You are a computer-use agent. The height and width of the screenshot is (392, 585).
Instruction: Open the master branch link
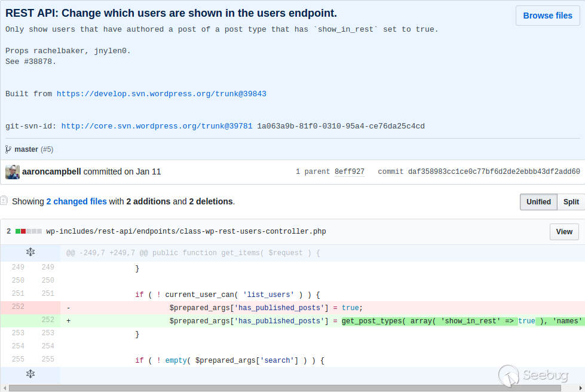coord(26,149)
